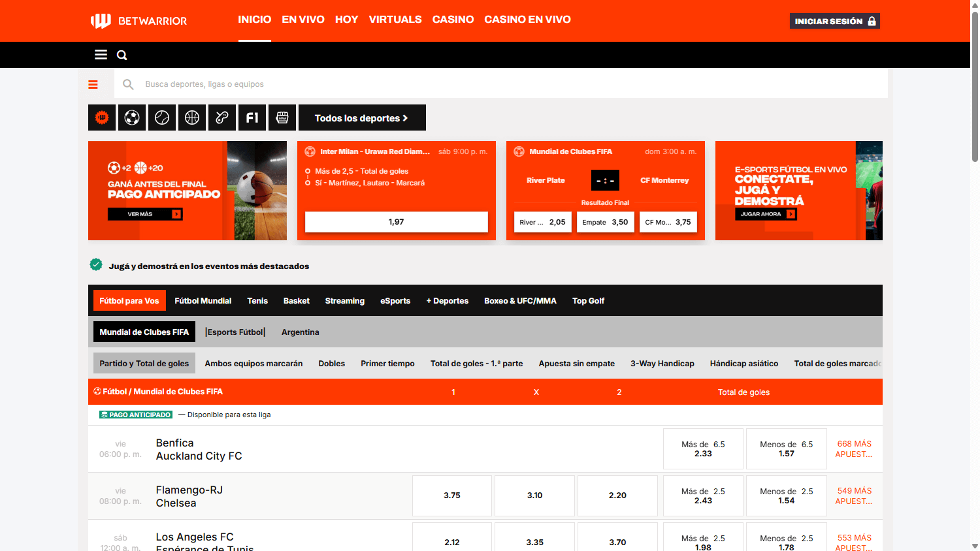
Task: Switch to the 'Fútbol Mundial' tab
Action: (203, 300)
